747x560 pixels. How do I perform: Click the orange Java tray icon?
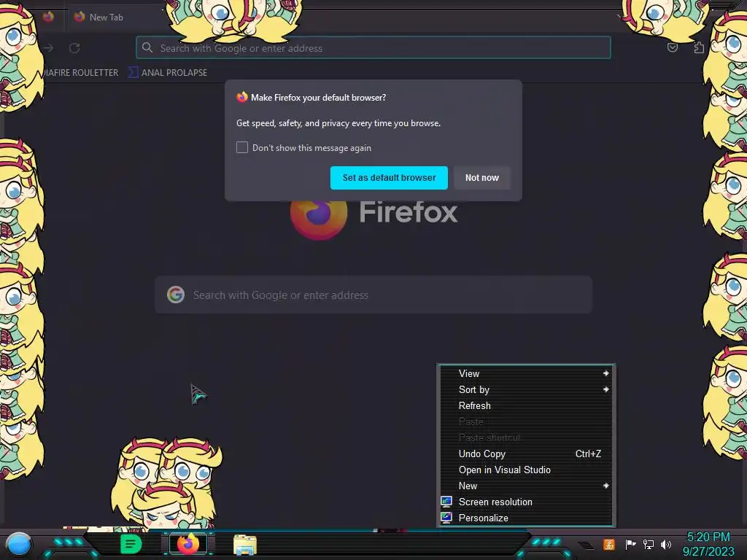(x=609, y=544)
